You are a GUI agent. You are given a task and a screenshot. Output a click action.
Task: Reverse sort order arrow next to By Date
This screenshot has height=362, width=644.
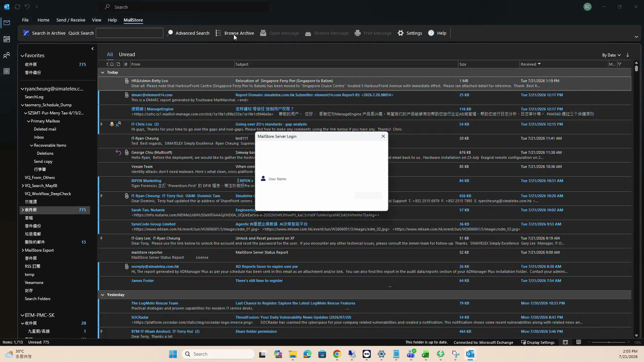point(628,55)
